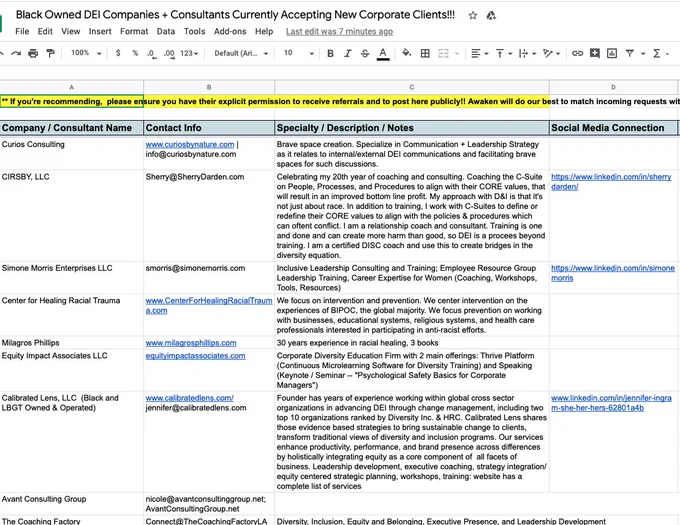Screen dimensions: 680x525
Task: Select column D header
Action: (x=613, y=87)
